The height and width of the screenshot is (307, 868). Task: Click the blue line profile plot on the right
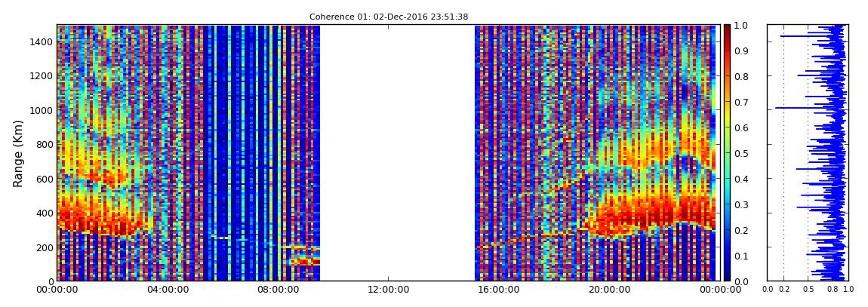pyautogui.click(x=808, y=152)
